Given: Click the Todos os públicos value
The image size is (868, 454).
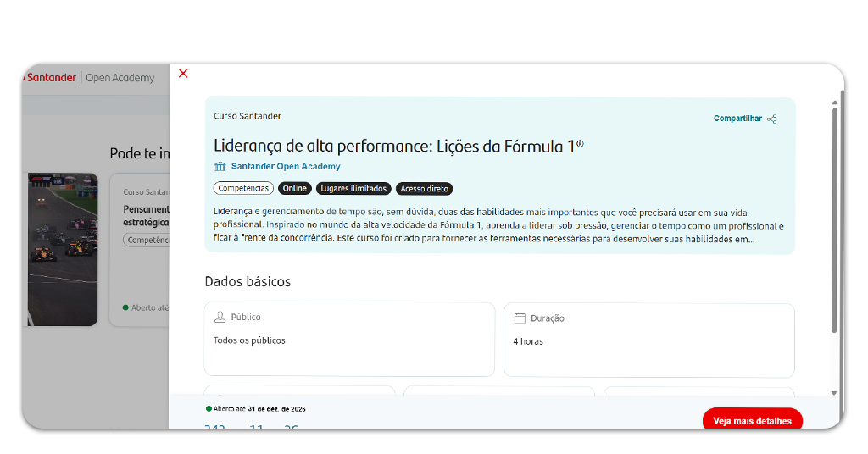Looking at the screenshot, I should 249,340.
